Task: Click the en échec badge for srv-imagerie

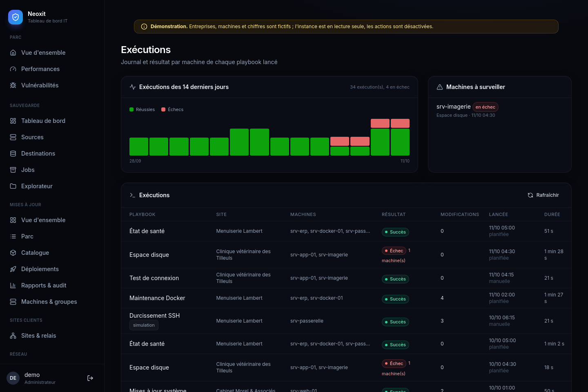Action: pos(486,107)
